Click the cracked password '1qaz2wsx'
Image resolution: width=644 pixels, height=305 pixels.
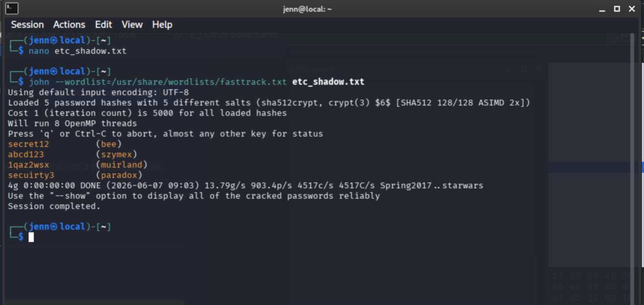coord(28,165)
